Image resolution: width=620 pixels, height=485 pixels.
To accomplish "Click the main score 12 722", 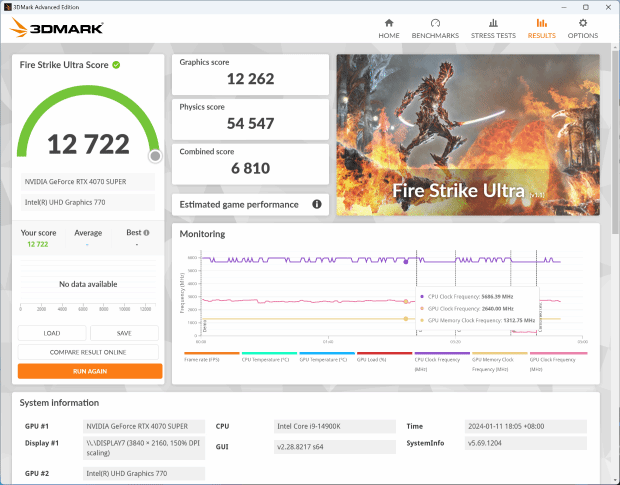I will tap(88, 144).
